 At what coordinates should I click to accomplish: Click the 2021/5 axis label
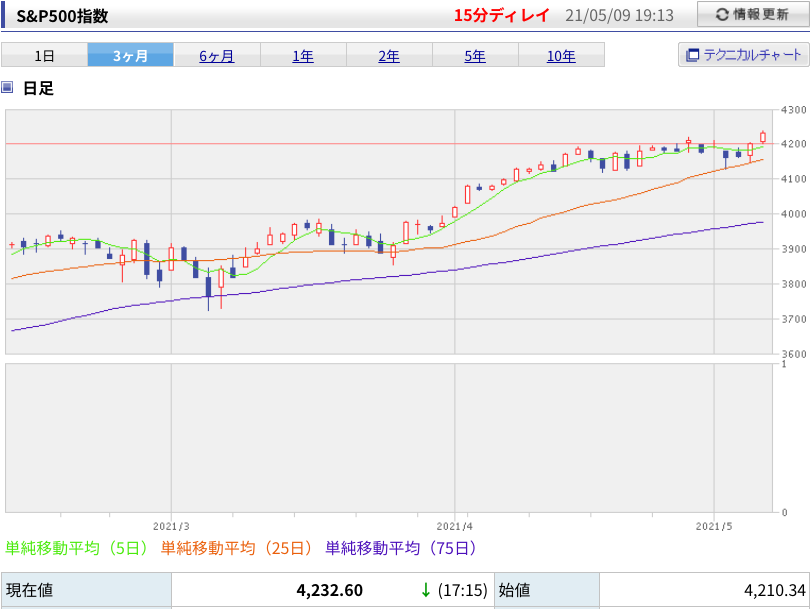pyautogui.click(x=714, y=526)
